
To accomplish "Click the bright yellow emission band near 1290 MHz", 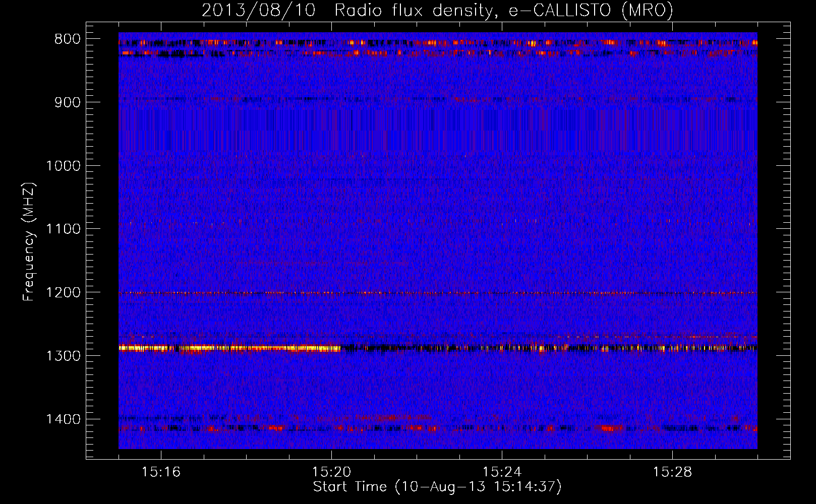I will click(x=229, y=348).
